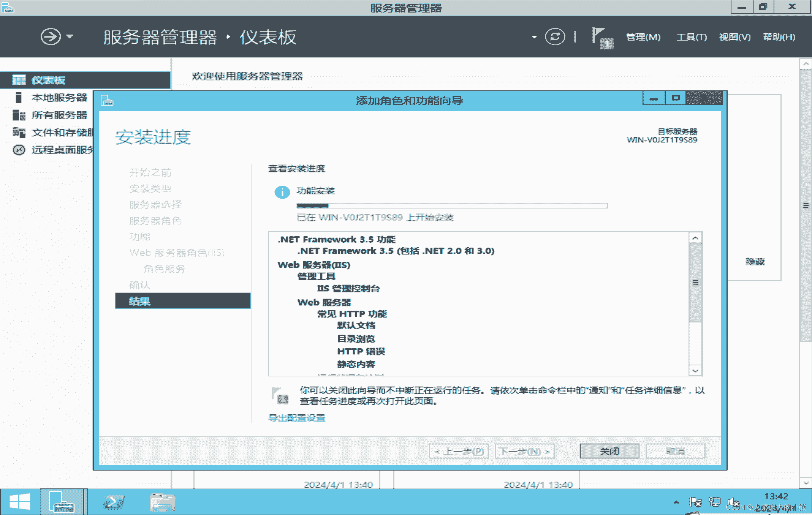
Task: Open the back navigation arrow dropdown
Action: 69,37
